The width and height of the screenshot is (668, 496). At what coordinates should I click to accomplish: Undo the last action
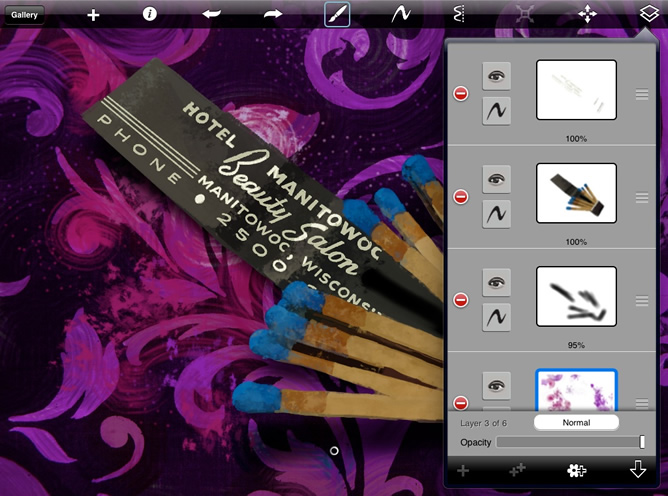point(212,14)
